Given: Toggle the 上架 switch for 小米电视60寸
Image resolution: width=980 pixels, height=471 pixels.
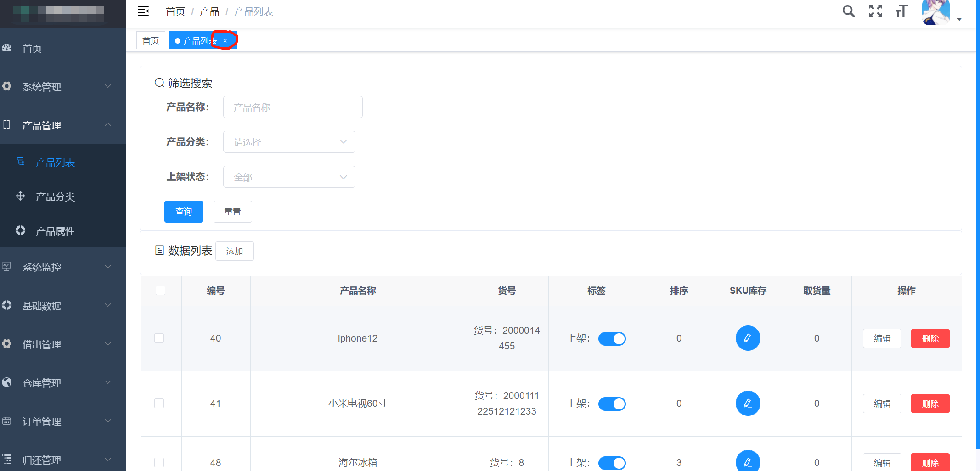Looking at the screenshot, I should coord(612,404).
